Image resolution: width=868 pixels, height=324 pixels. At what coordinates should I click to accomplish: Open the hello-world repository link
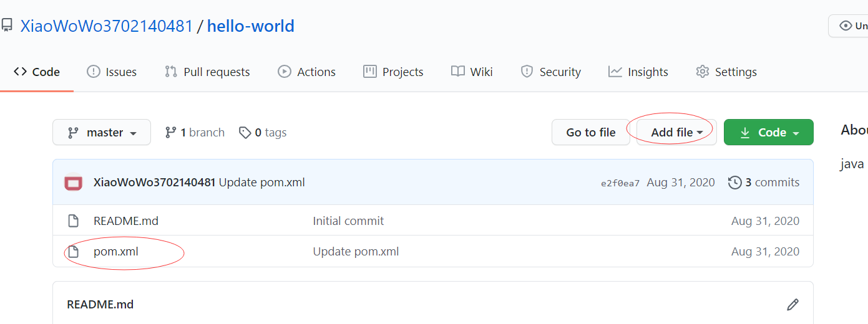251,26
